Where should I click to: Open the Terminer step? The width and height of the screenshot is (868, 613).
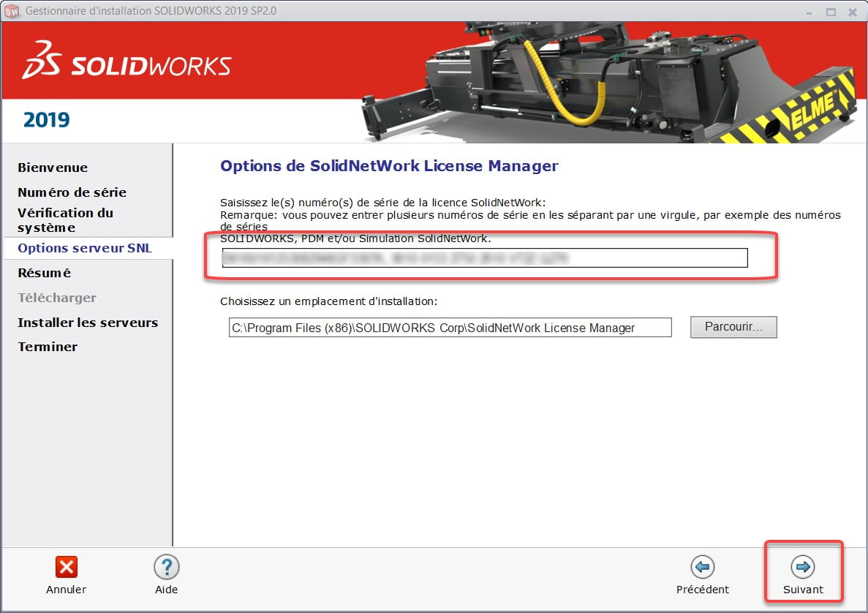[48, 347]
